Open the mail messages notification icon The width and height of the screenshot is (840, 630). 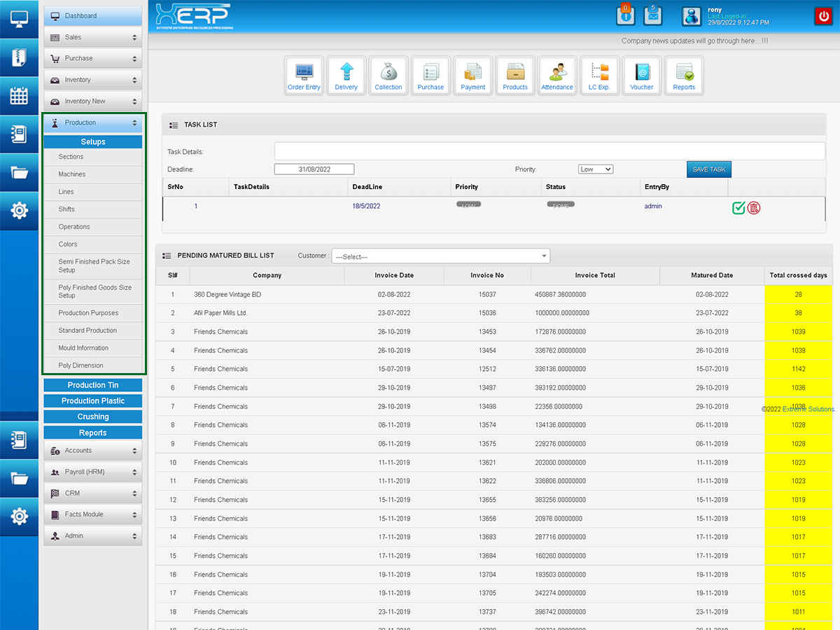pos(652,15)
